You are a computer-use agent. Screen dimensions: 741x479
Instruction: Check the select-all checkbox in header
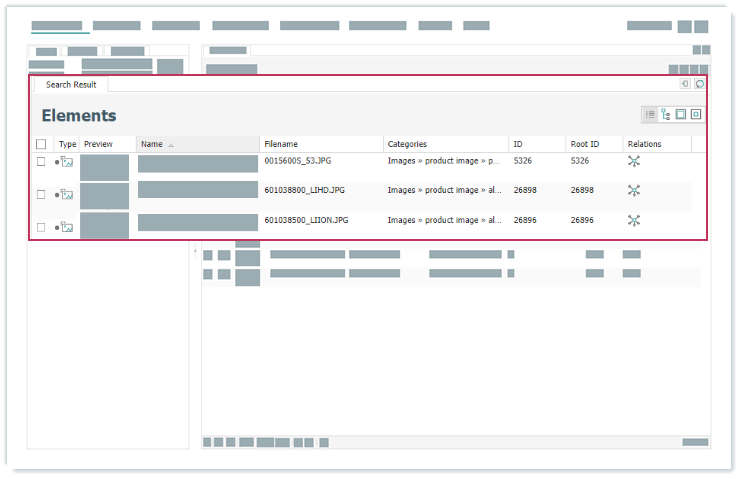coord(41,145)
